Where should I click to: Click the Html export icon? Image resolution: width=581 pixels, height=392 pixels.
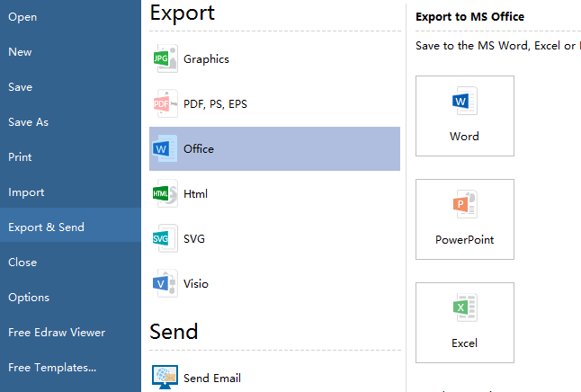click(163, 193)
